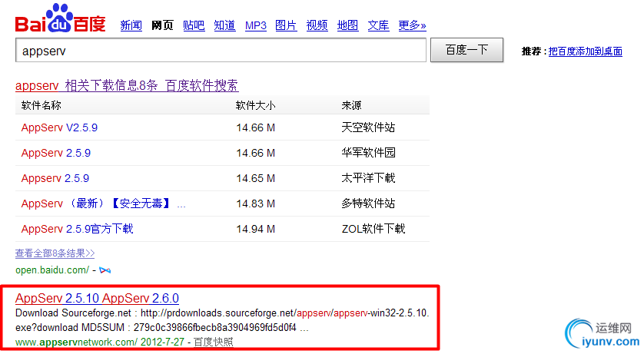Click 华军软件园 source cell

coord(368,153)
